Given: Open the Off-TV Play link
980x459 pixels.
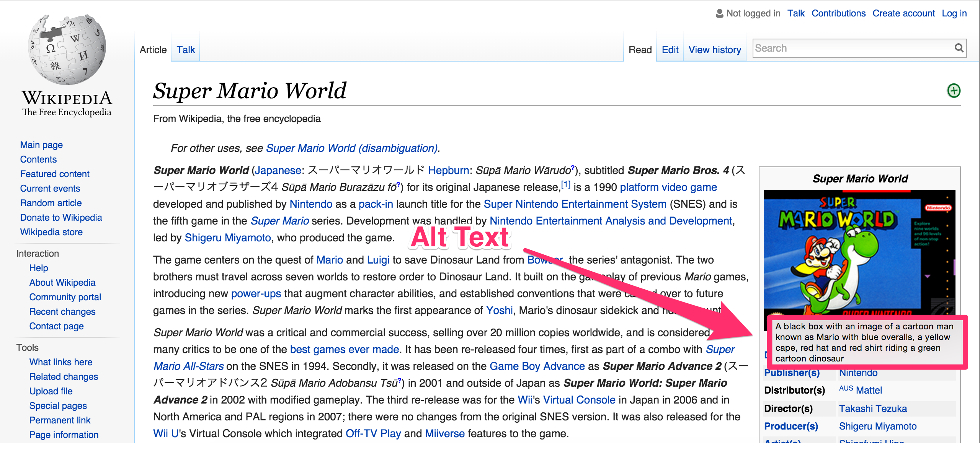Looking at the screenshot, I should [373, 434].
